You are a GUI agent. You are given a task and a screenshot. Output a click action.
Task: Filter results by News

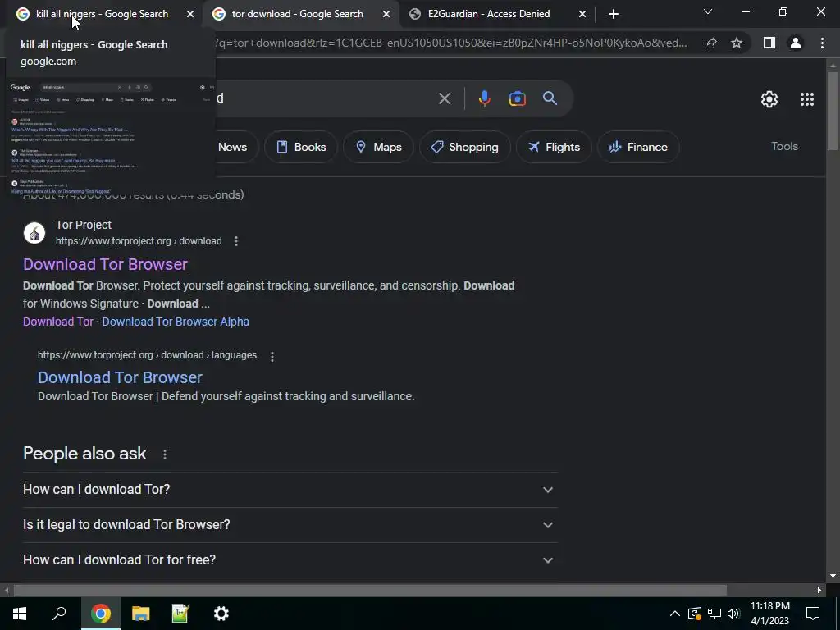[x=232, y=147]
